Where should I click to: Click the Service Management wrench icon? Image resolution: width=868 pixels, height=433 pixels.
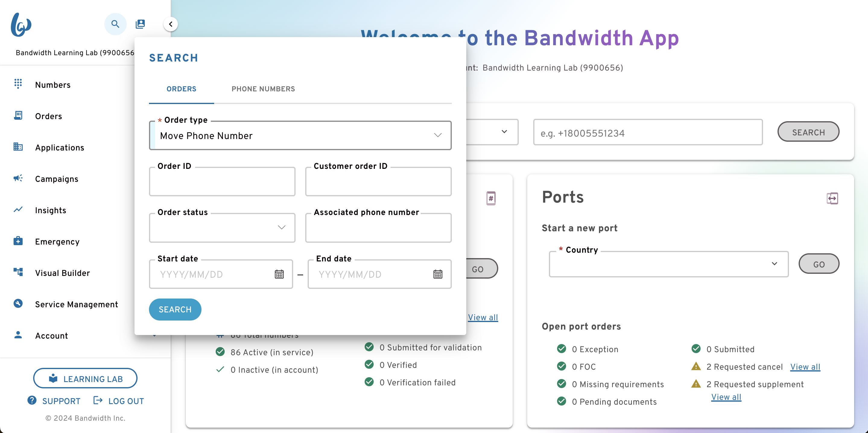[x=18, y=303]
